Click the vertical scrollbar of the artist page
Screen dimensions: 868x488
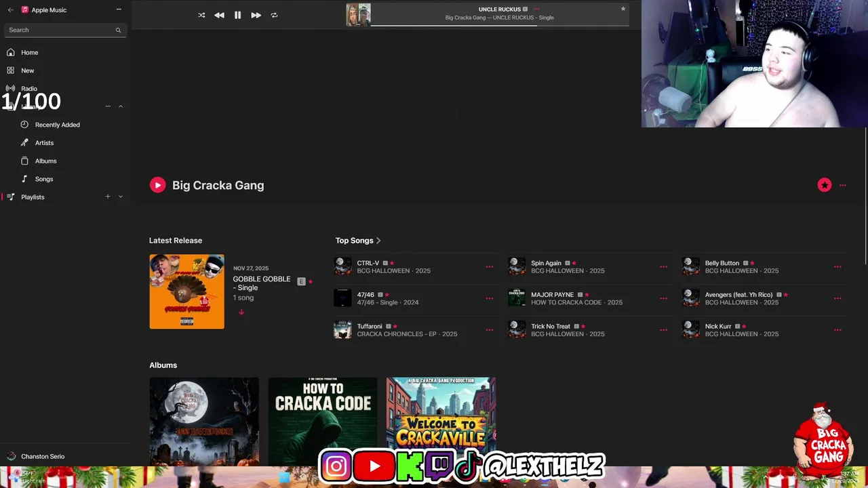[865, 197]
